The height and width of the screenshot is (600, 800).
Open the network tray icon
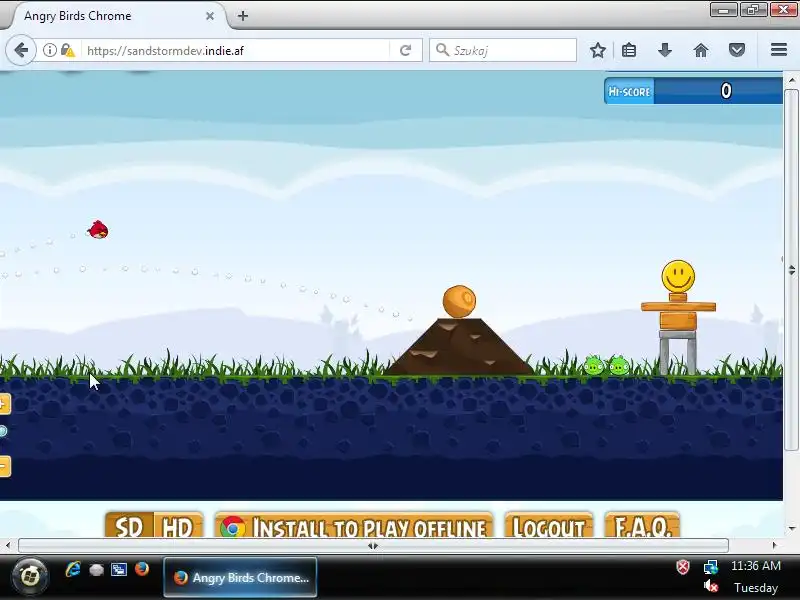click(x=711, y=566)
